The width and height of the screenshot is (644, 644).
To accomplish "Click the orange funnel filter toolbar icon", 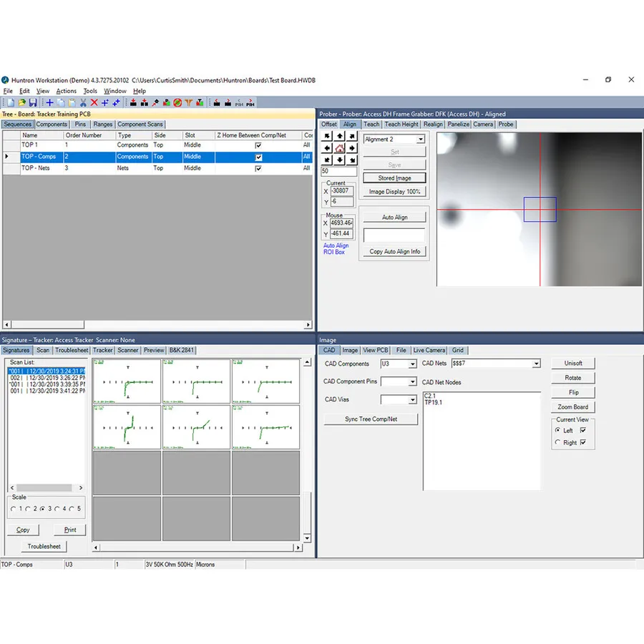I will 188,102.
